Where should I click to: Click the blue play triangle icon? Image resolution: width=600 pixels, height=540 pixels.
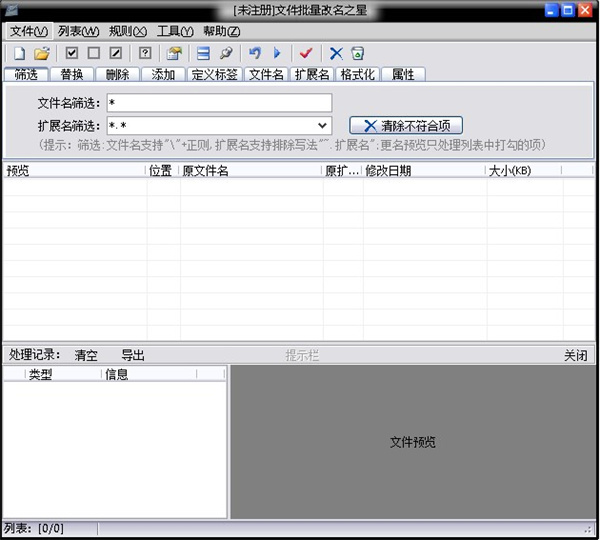[277, 53]
